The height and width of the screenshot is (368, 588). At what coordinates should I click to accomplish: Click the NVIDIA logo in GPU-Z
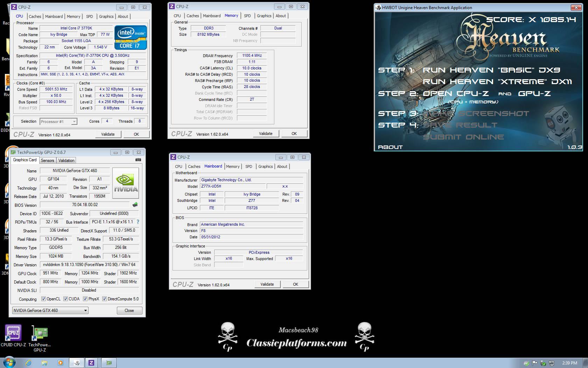[x=126, y=183]
